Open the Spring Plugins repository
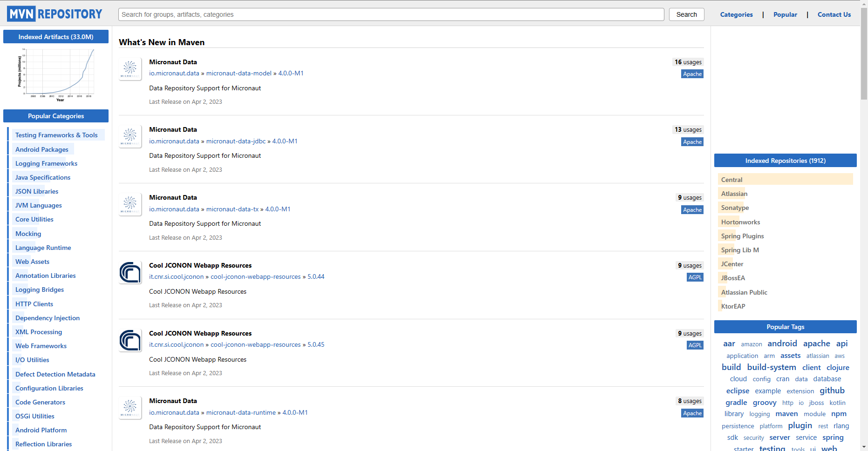Viewport: 868px width, 451px height. [x=743, y=236]
